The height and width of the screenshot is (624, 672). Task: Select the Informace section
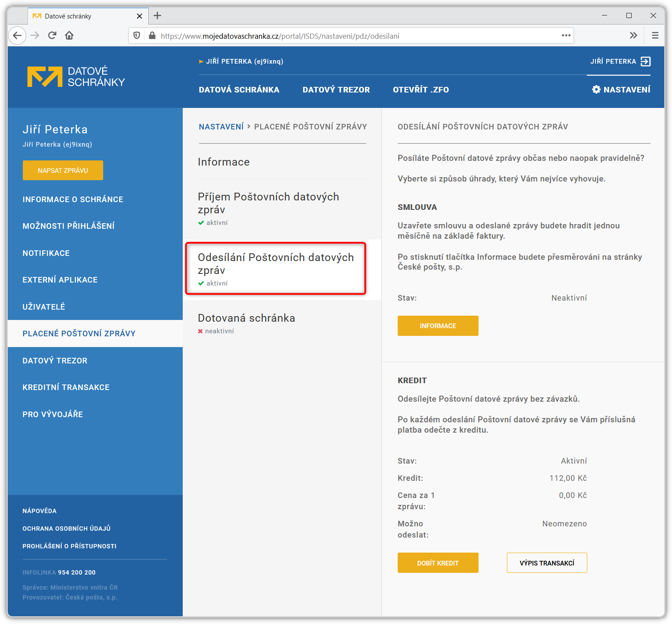coord(224,162)
